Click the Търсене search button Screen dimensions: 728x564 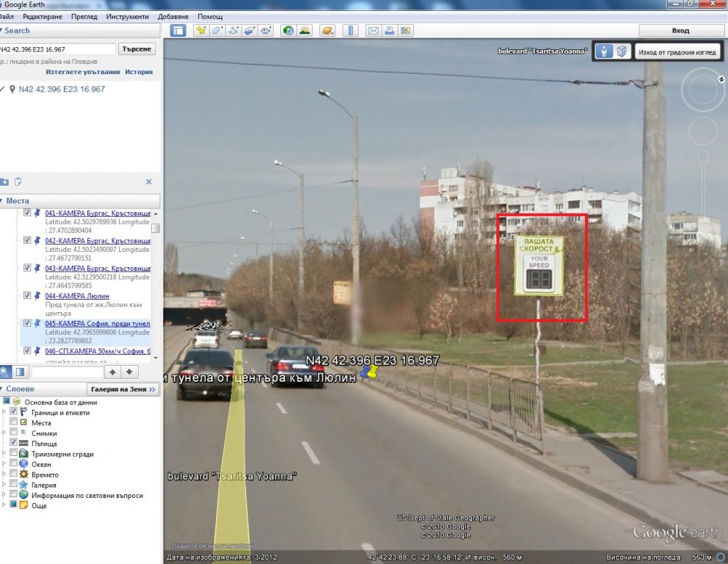(x=137, y=49)
